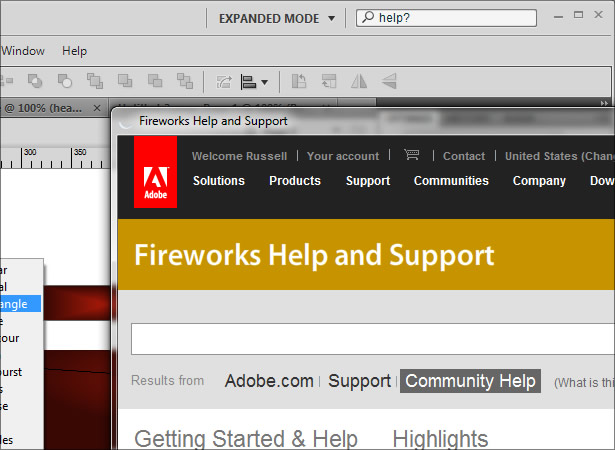
Task: Click the help page search input box
Action: click(373, 339)
